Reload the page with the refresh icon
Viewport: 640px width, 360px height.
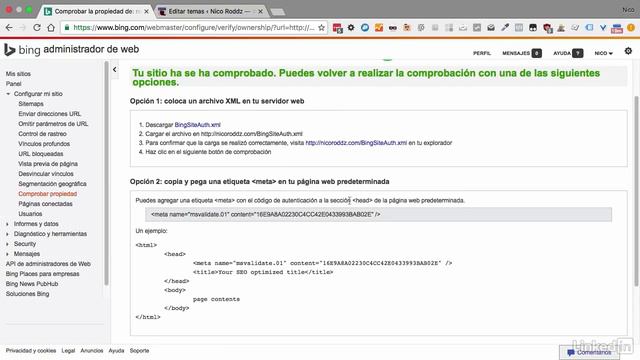(x=37, y=28)
